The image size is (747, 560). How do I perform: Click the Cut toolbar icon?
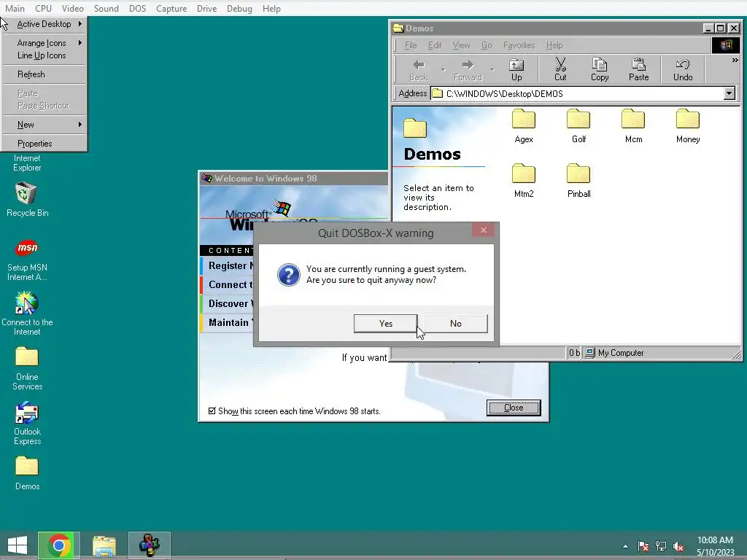[560, 69]
